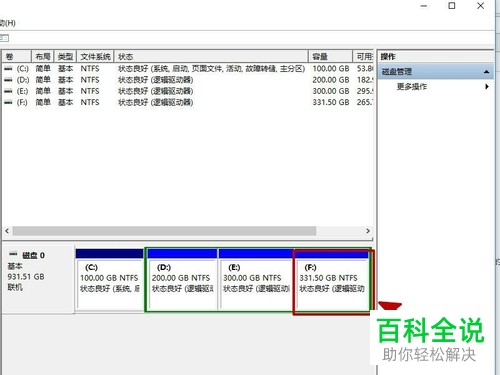Image resolution: width=500 pixels, height=375 pixels.
Task: Close the Disk Management window
Action: [480, 6]
